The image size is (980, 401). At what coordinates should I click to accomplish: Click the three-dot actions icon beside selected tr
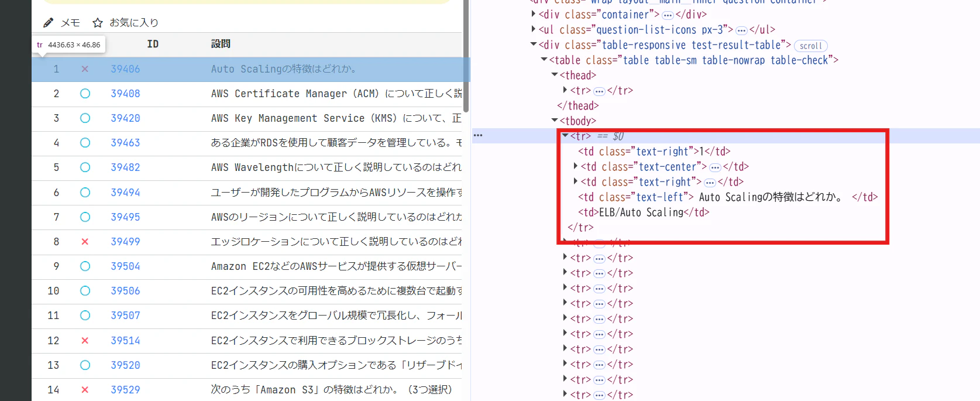[478, 135]
